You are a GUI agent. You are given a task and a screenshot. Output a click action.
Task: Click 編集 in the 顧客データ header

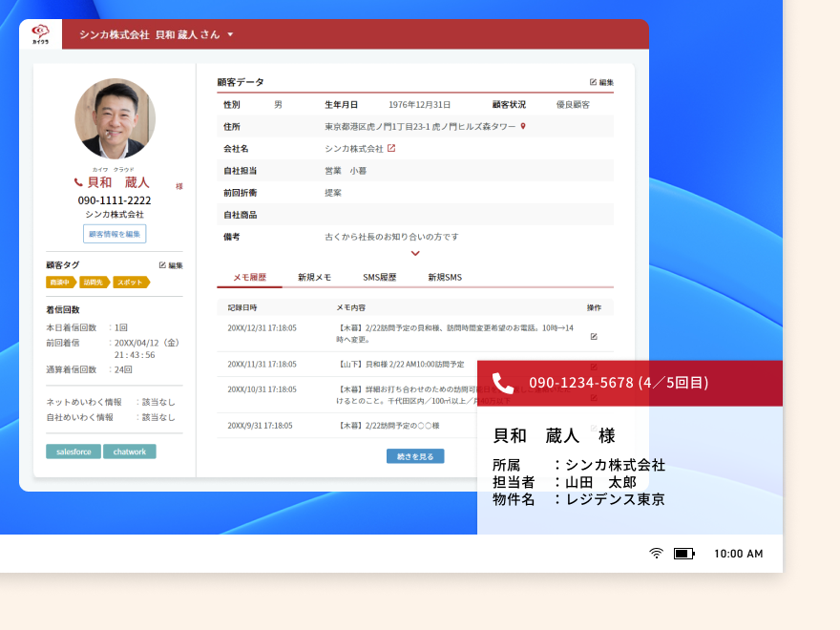coord(601,82)
